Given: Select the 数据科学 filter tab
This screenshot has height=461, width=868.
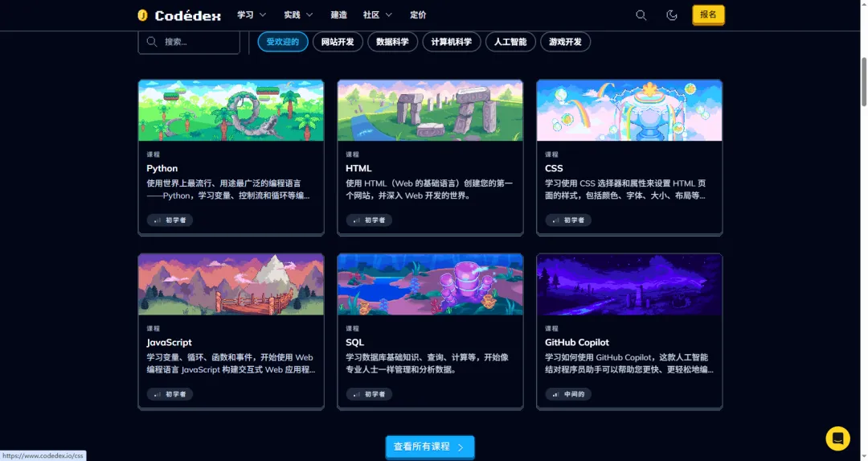Looking at the screenshot, I should click(392, 42).
